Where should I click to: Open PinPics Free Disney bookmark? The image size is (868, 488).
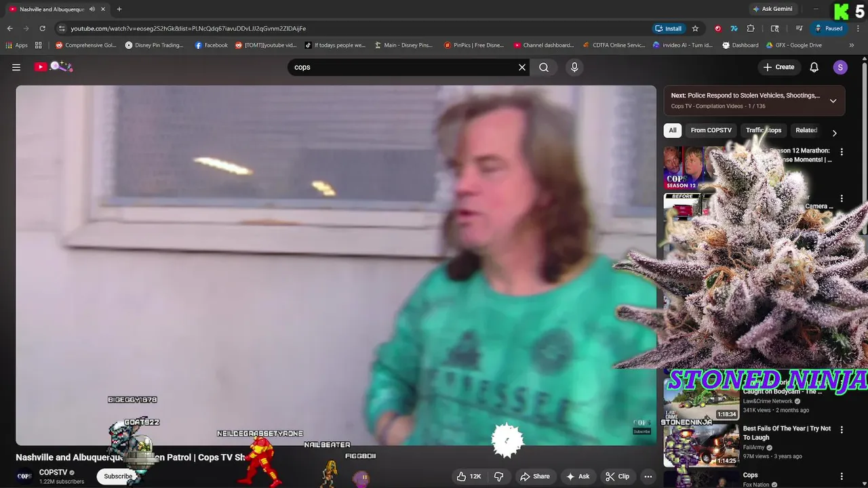click(473, 45)
